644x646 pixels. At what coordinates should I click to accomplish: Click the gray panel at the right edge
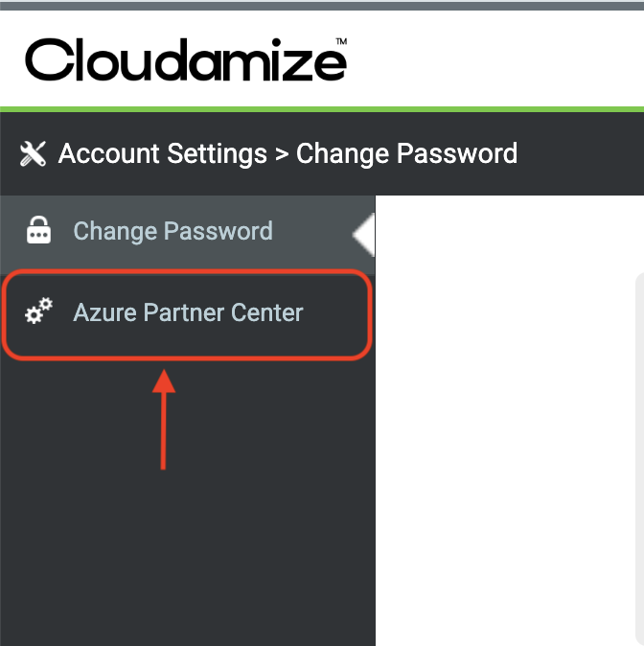click(x=639, y=460)
